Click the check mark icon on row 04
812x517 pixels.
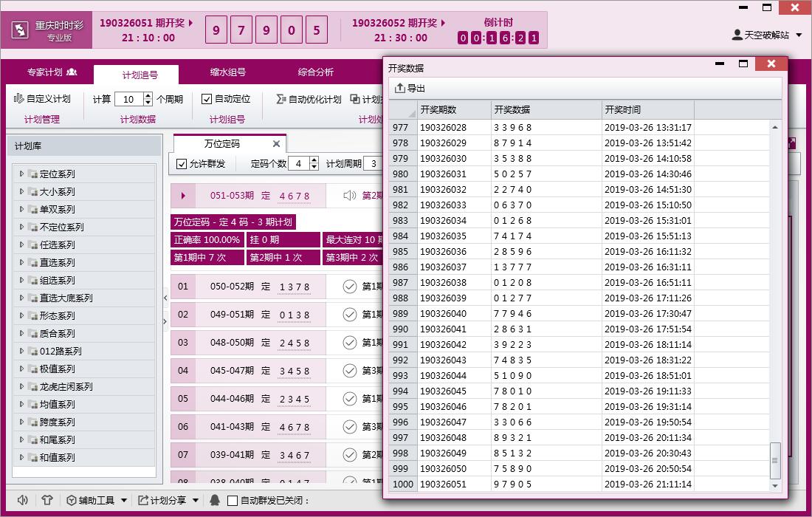(x=350, y=371)
